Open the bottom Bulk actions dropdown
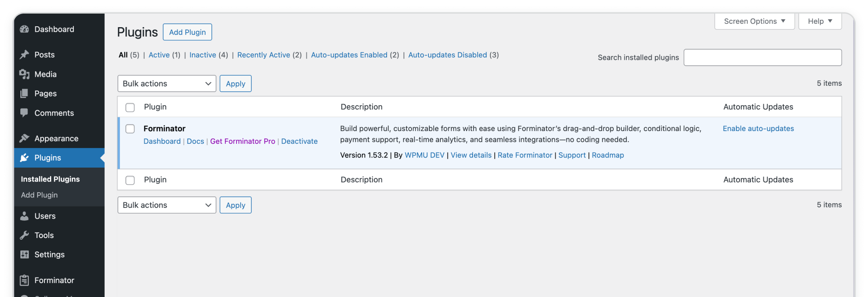 tap(167, 205)
